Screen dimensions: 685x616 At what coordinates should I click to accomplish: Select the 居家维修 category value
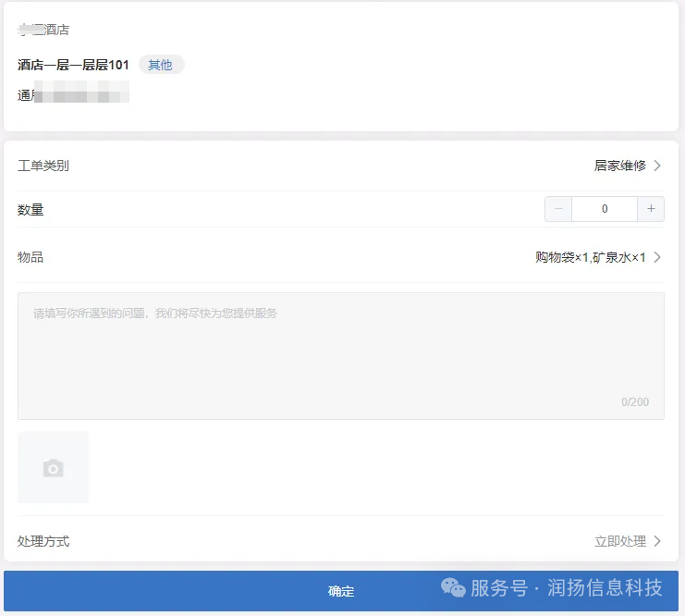[619, 166]
